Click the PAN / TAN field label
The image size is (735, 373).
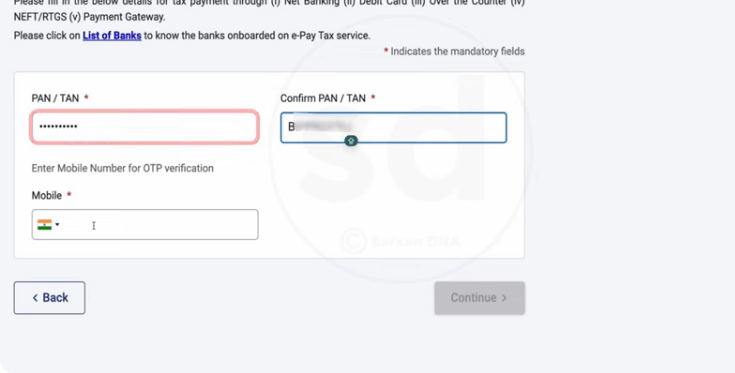(55, 98)
